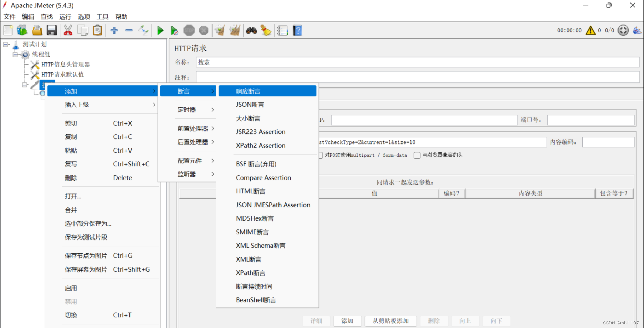Click the Cut scissors icon
The image size is (644, 328).
[68, 30]
